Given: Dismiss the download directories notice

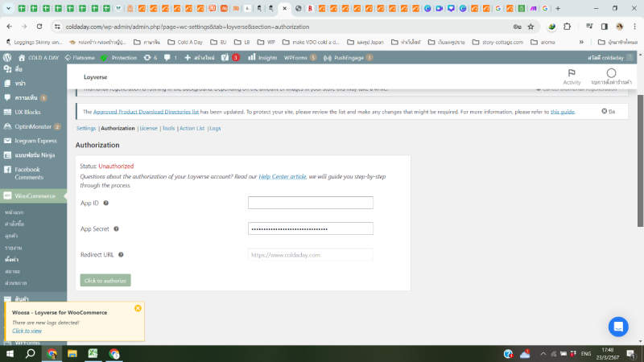Looking at the screenshot, I should 609,111.
